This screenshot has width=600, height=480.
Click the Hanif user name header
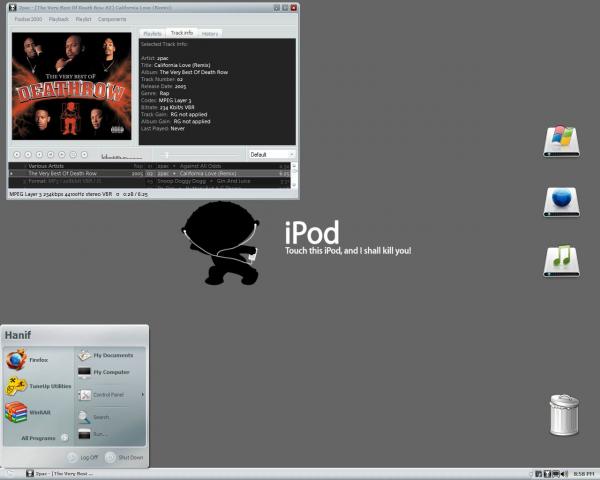coord(18,335)
